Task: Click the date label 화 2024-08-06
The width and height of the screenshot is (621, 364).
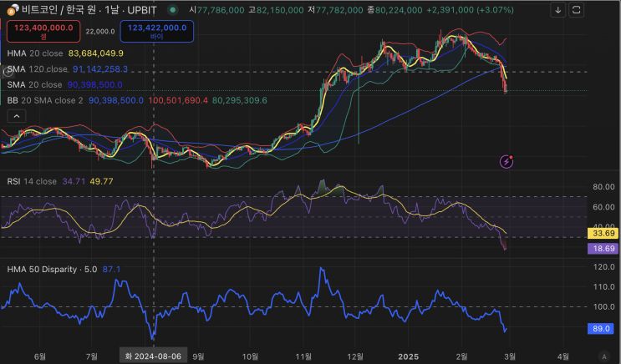Action: (153, 356)
